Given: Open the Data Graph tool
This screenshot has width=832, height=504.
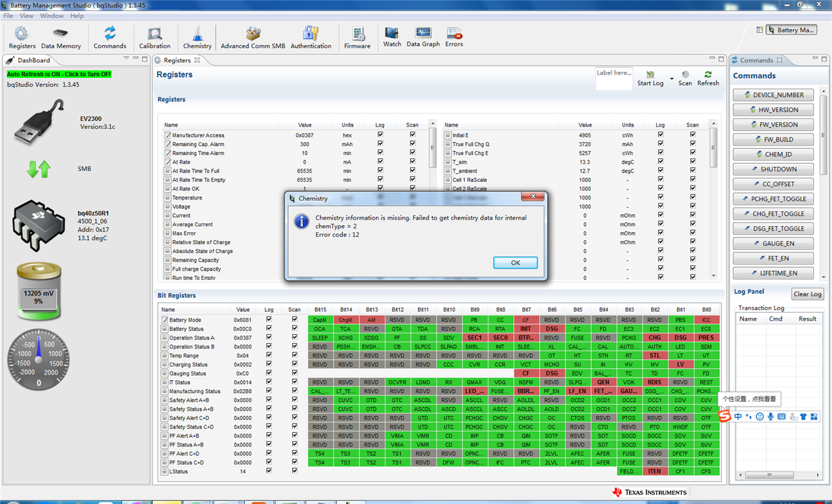Looking at the screenshot, I should (423, 37).
